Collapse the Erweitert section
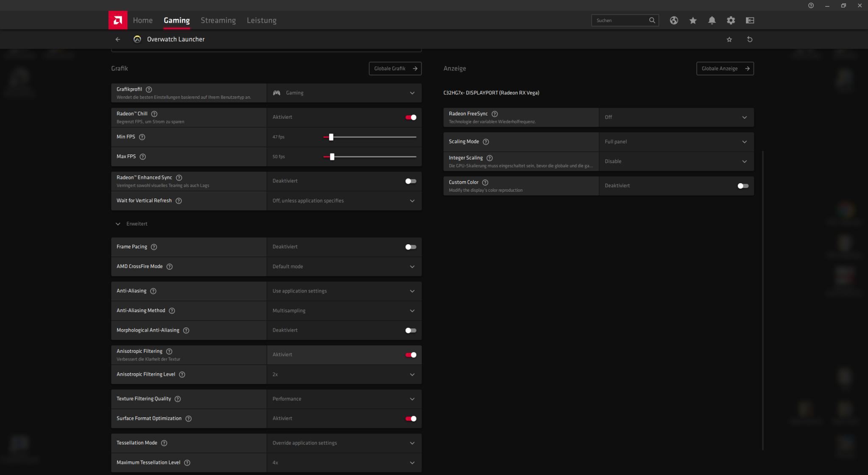Viewport: 868px width, 475px height. point(118,224)
